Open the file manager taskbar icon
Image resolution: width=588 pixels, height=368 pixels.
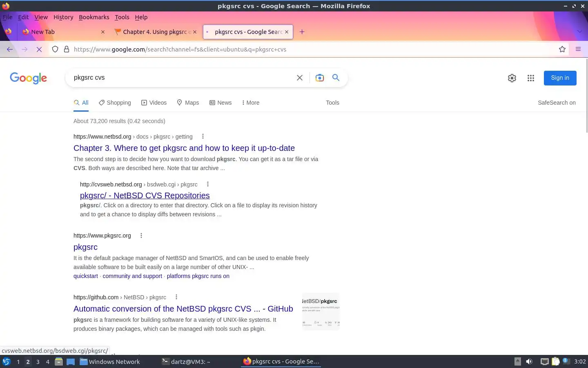tap(59, 361)
